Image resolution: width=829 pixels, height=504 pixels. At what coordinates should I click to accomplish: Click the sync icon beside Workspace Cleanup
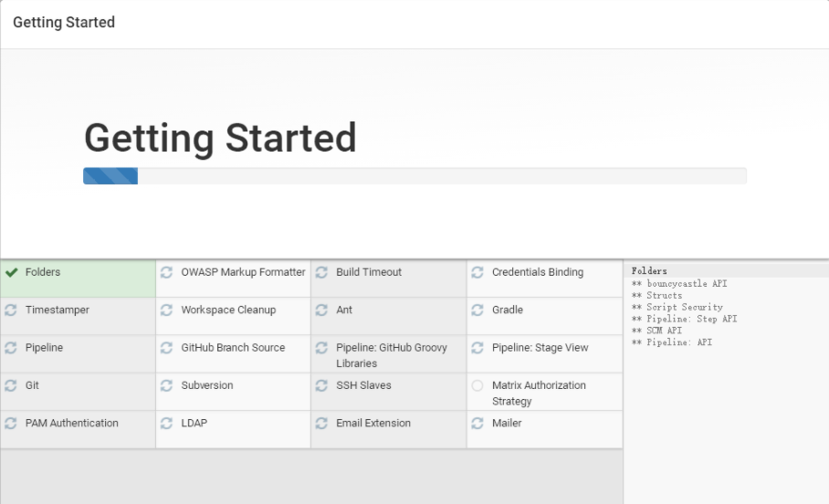(x=166, y=310)
